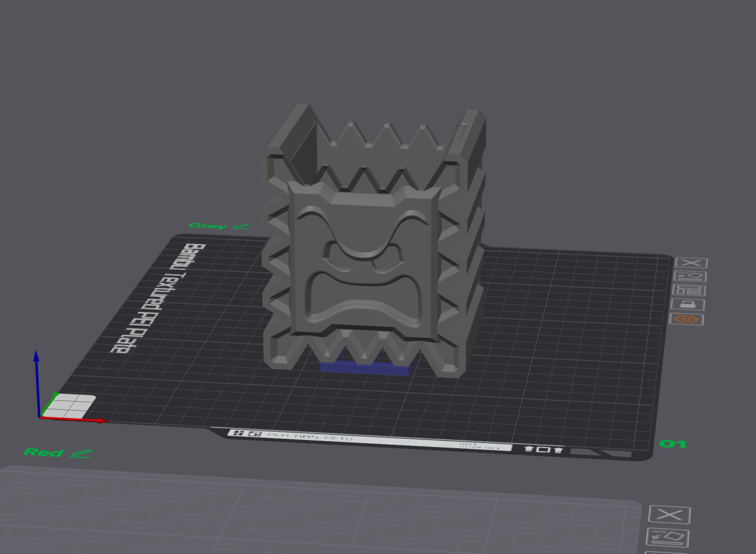This screenshot has height=554, width=756.
Task: Select the Grey plate name label
Action: 208,226
